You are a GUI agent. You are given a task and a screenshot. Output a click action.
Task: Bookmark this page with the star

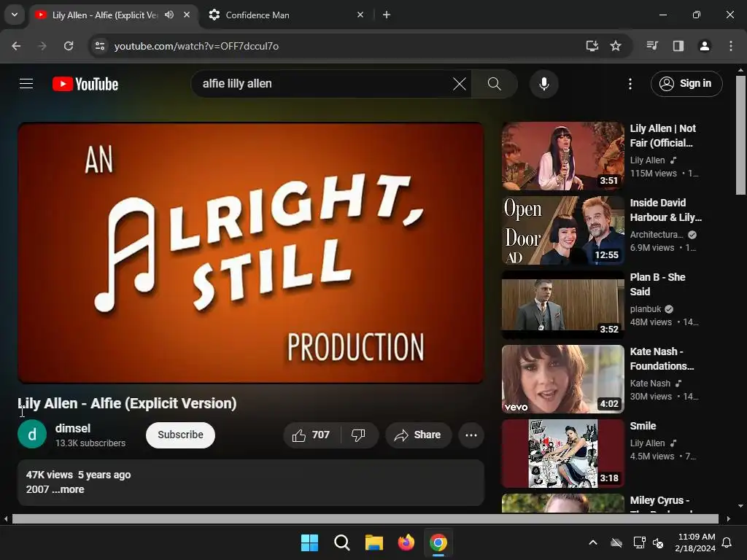pyautogui.click(x=616, y=46)
